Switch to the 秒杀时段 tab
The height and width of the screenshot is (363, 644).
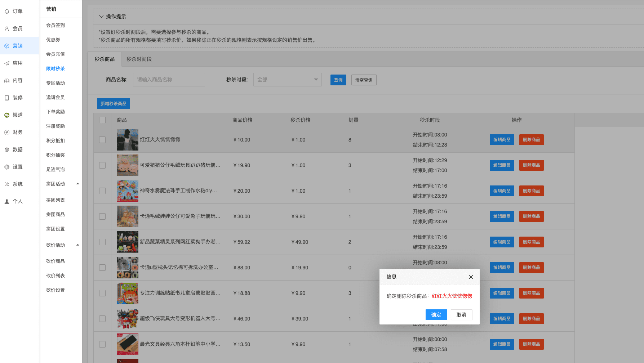click(139, 59)
